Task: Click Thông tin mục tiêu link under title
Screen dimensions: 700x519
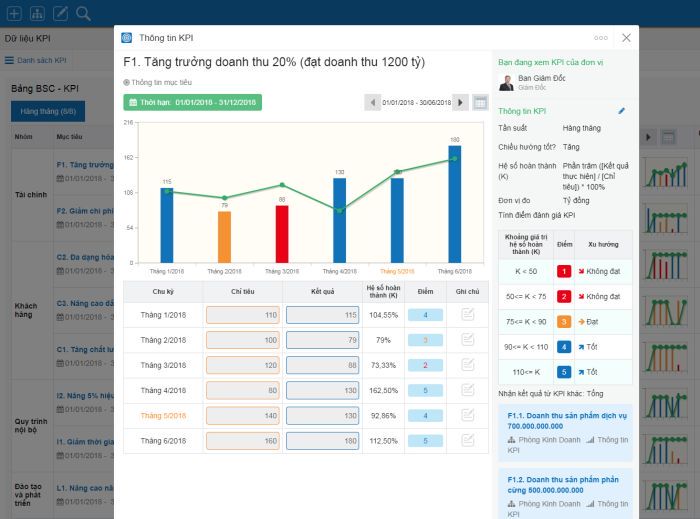Action: point(164,82)
